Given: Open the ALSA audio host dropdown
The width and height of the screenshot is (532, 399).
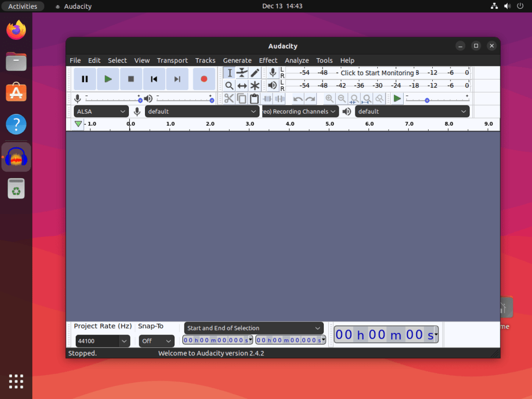Looking at the screenshot, I should pyautogui.click(x=101, y=111).
